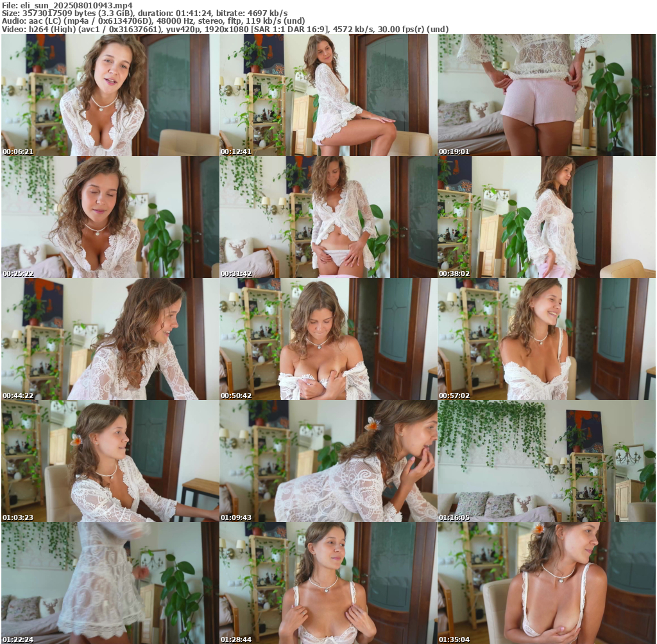Viewport: 657px width, 644px height.
Task: Click the empty room frame at 01:16:05
Action: point(546,461)
